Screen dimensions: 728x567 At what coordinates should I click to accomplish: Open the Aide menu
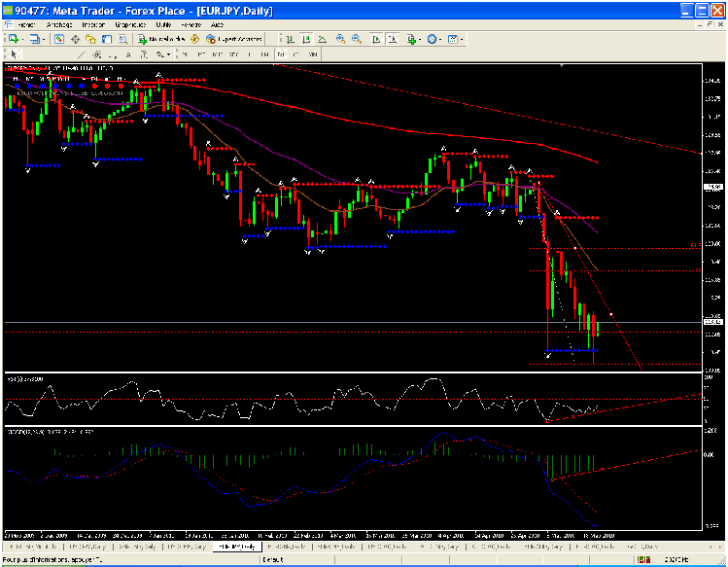pos(217,24)
